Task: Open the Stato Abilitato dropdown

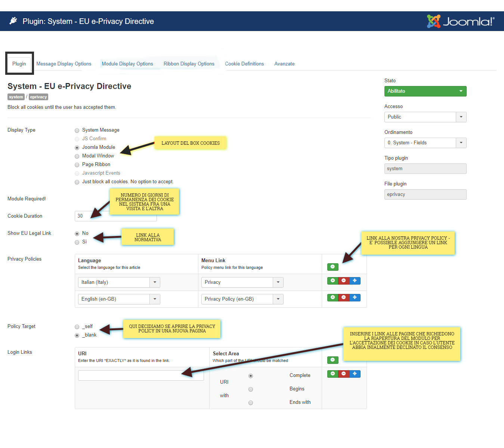Action: tap(425, 91)
